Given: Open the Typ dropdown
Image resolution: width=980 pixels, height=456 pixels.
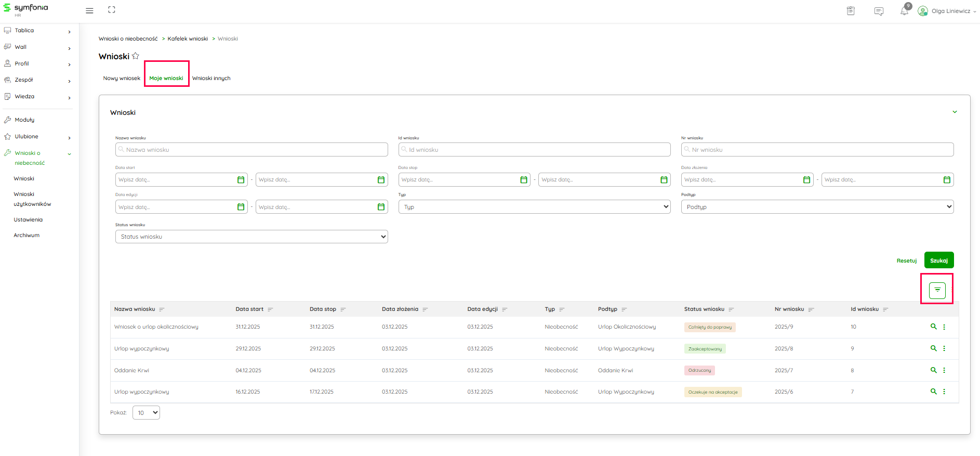Looking at the screenshot, I should [534, 207].
